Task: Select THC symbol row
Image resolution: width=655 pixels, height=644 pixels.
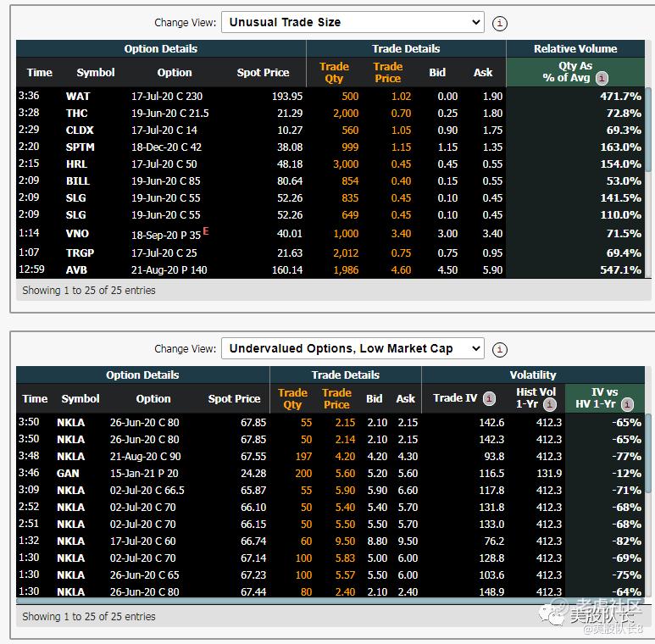Action: [x=77, y=114]
